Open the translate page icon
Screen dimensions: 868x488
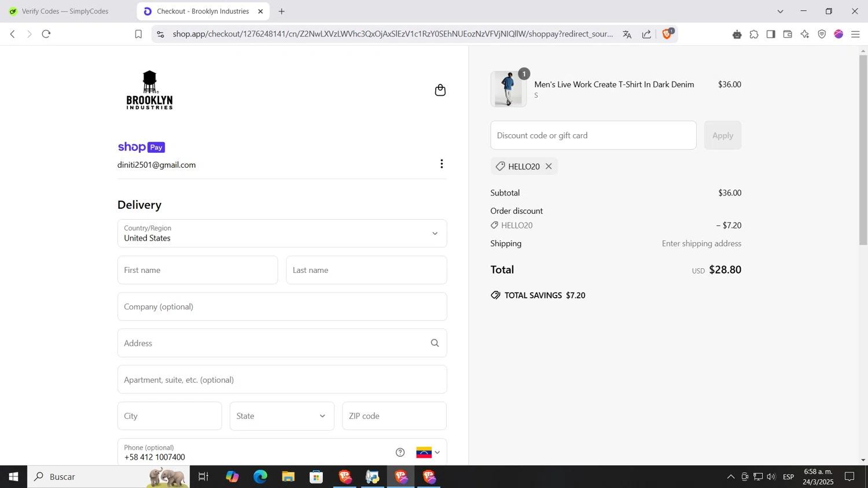tap(627, 34)
